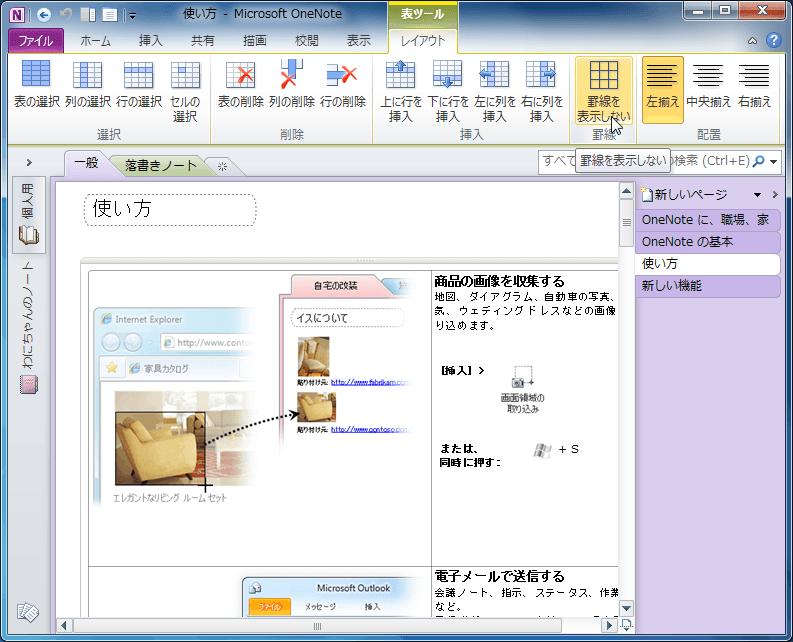Select the 個人用 notebook
The height and width of the screenshot is (642, 793).
(29, 215)
